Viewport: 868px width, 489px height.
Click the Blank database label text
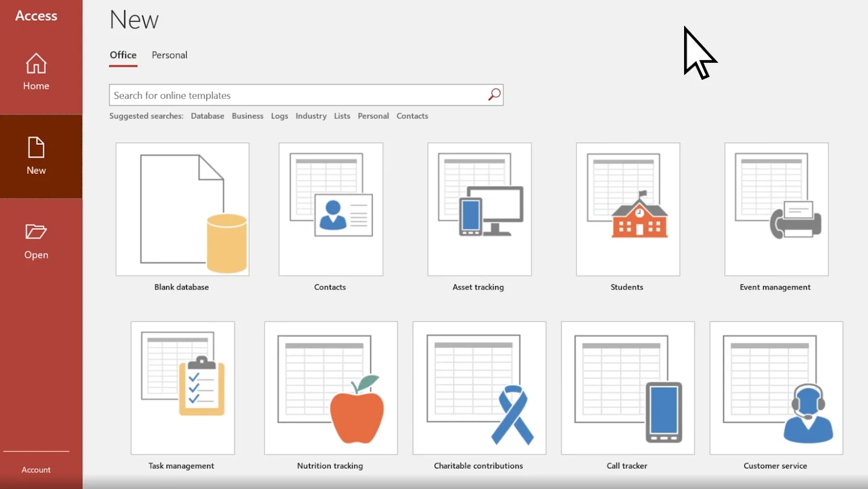181,287
